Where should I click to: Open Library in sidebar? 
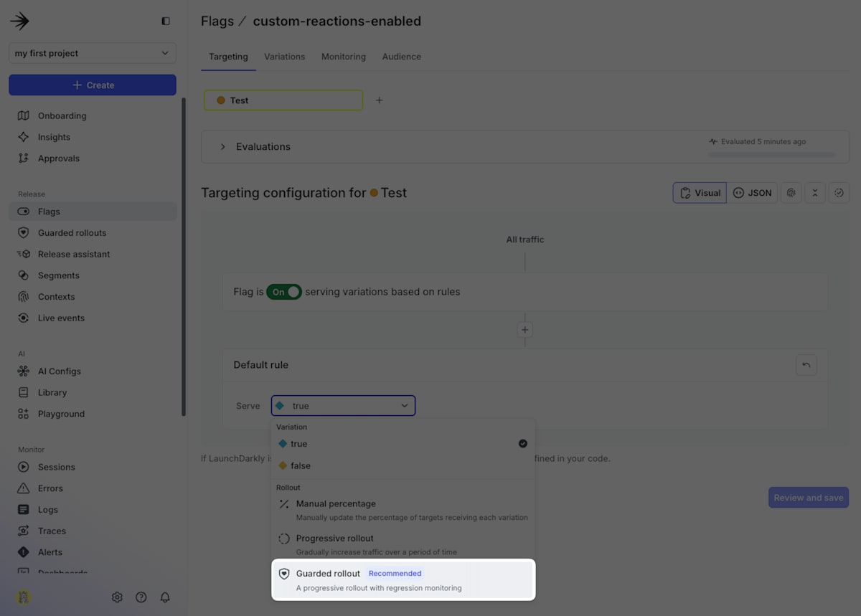(93, 392)
